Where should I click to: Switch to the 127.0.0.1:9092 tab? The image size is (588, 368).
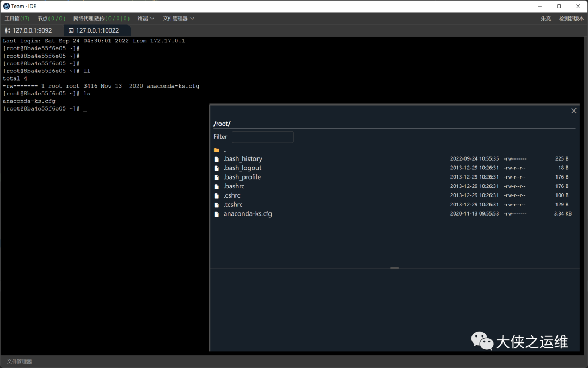tap(32, 30)
